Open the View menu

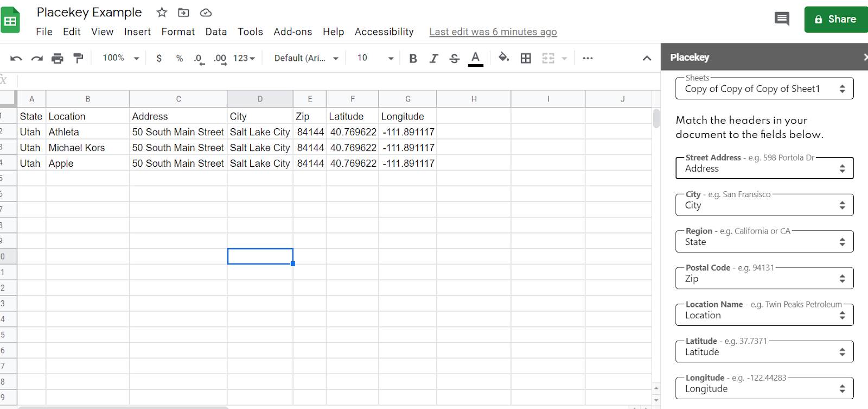point(103,32)
